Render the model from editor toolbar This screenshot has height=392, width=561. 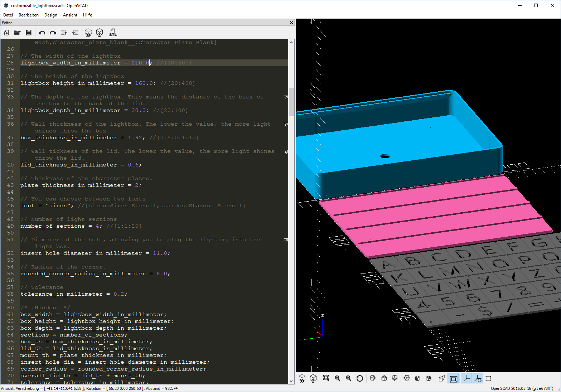point(100,33)
